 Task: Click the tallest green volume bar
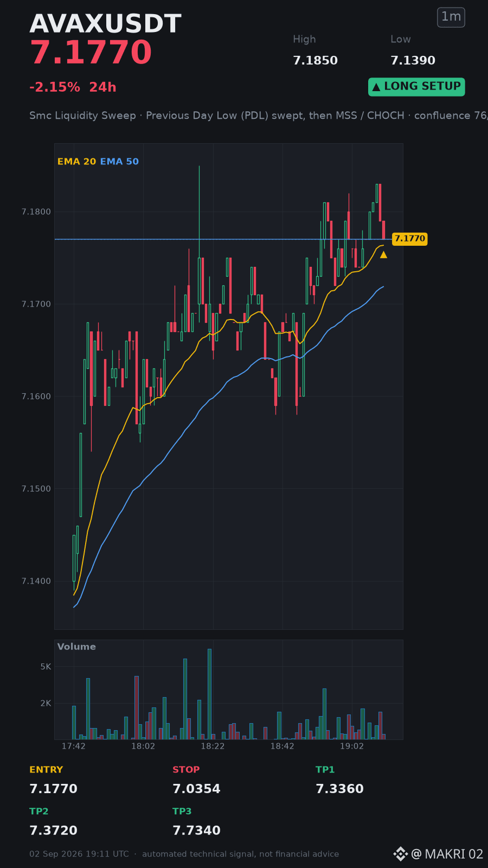click(x=209, y=694)
